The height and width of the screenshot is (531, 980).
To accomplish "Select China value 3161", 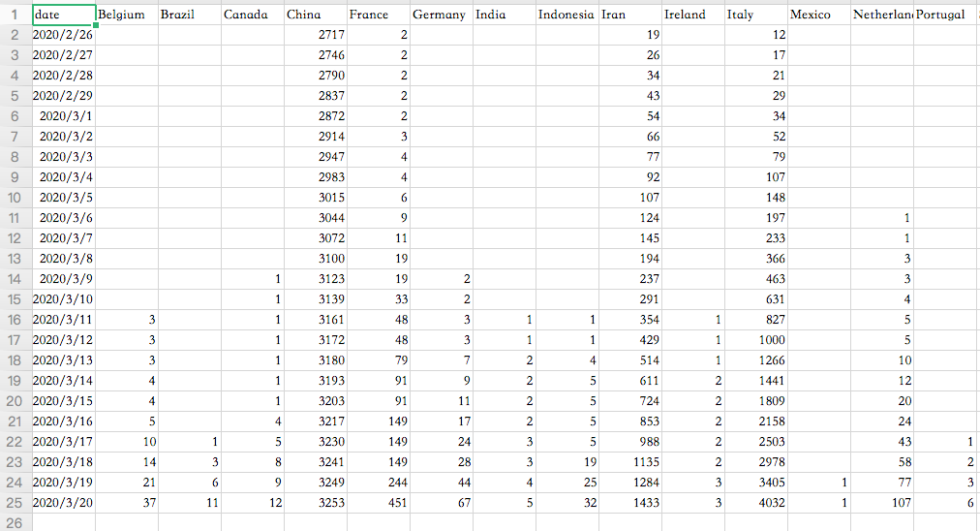I will click(x=317, y=320).
